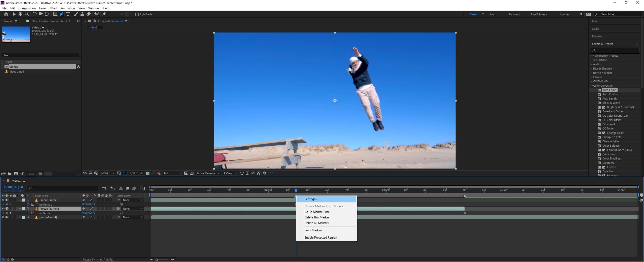The image size is (644, 262).
Task: Select the Text tool
Action: 68,14
